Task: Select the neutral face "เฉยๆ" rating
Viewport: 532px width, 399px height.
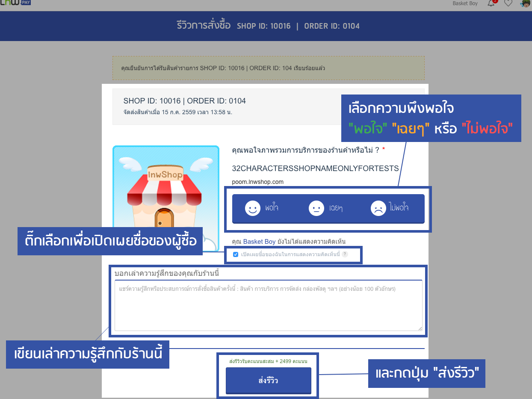Action: (x=326, y=208)
